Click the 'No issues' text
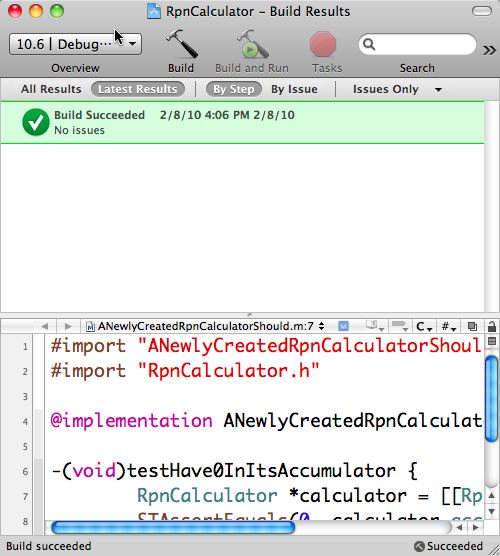The image size is (500, 556). click(x=79, y=130)
